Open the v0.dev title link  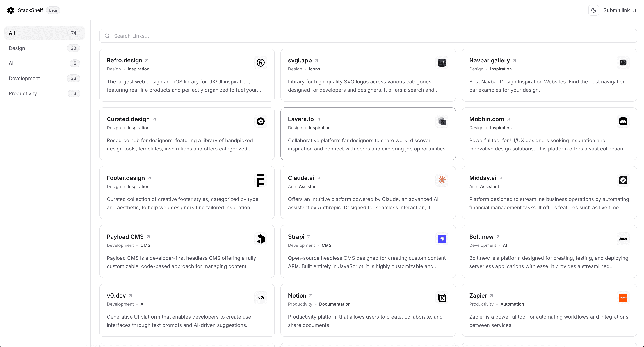click(116, 296)
